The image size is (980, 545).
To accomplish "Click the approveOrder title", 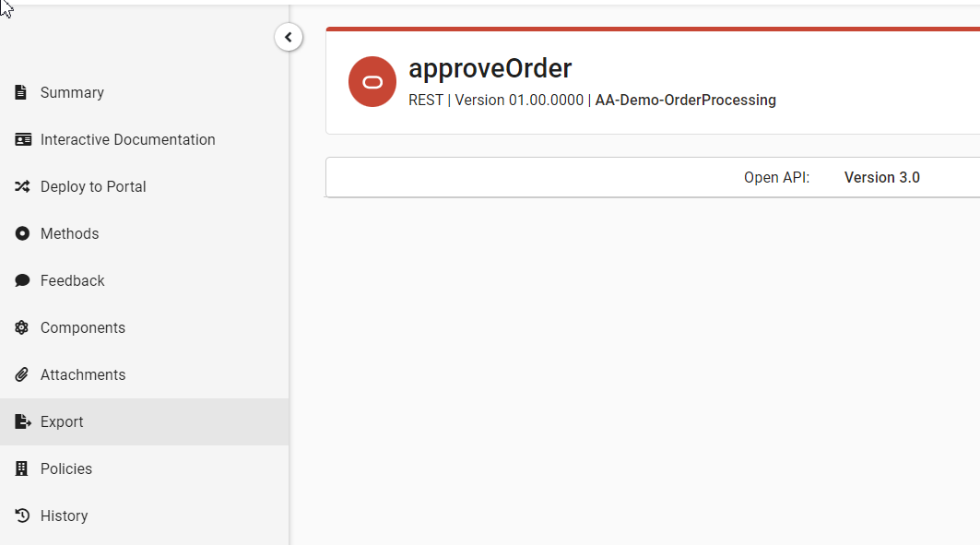I will tap(490, 68).
